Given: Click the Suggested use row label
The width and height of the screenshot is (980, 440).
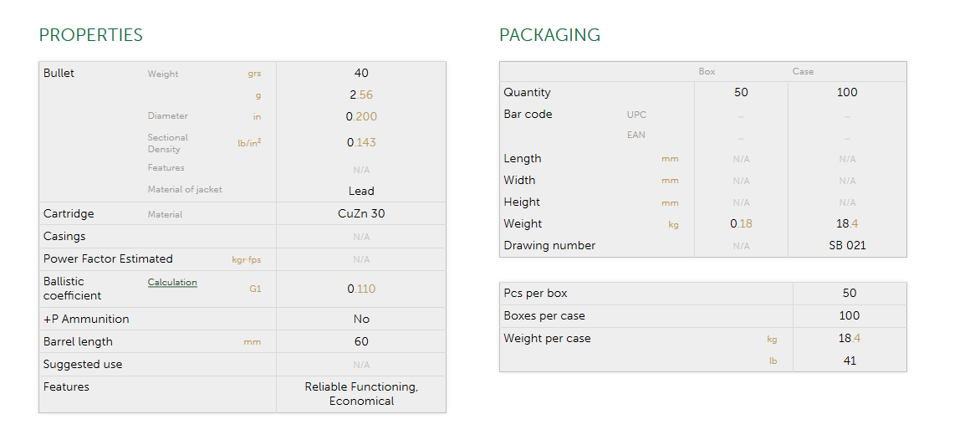Looking at the screenshot, I should coord(83,365).
